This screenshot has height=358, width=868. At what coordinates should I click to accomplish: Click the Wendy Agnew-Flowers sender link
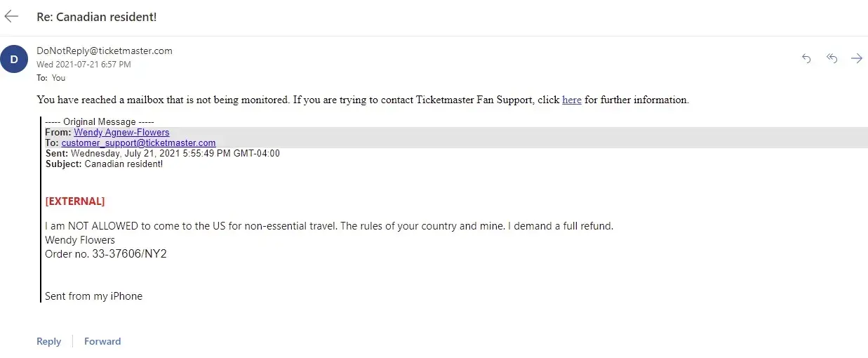(x=121, y=132)
